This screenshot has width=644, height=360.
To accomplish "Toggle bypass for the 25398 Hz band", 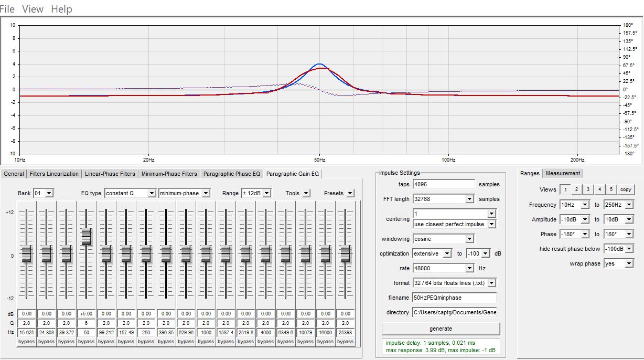I will coord(345,341).
